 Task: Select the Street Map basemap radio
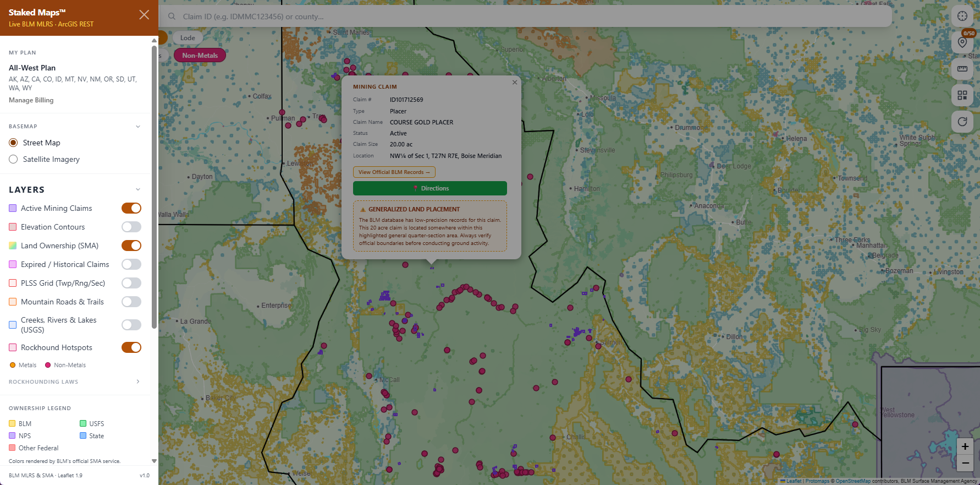click(13, 143)
